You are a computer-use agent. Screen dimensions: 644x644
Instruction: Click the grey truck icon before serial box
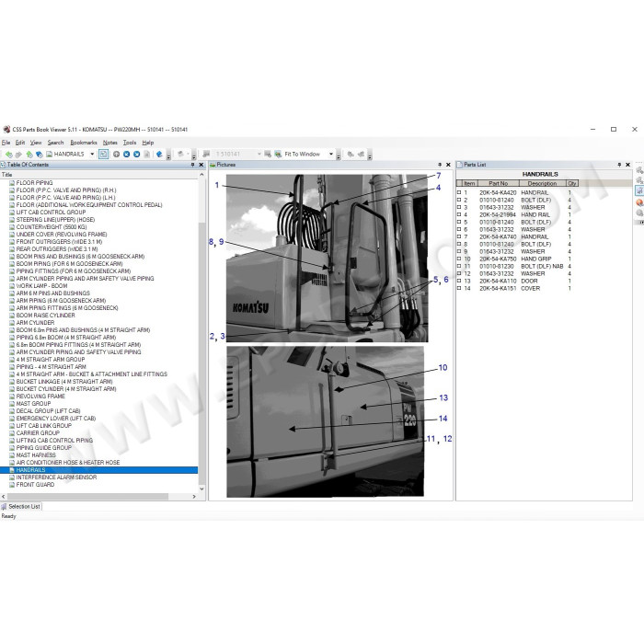pyautogui.click(x=206, y=154)
